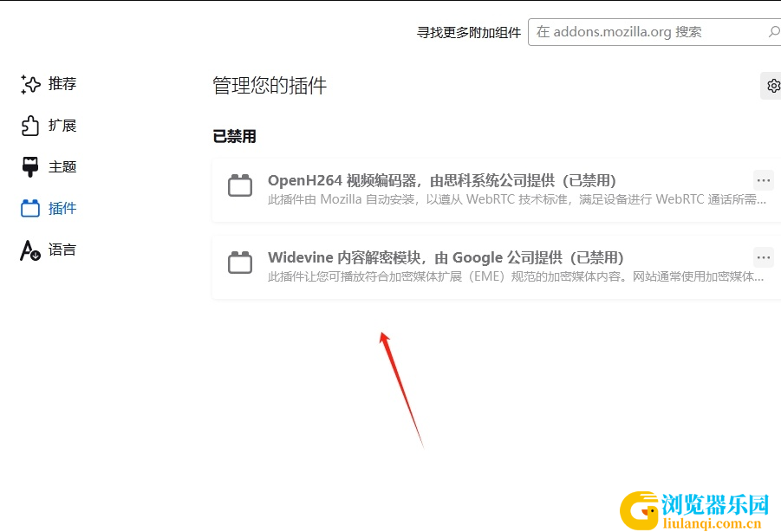Viewport: 781px width, 532px height.
Task: Open the gear tools menu for add-ons
Action: click(x=772, y=86)
